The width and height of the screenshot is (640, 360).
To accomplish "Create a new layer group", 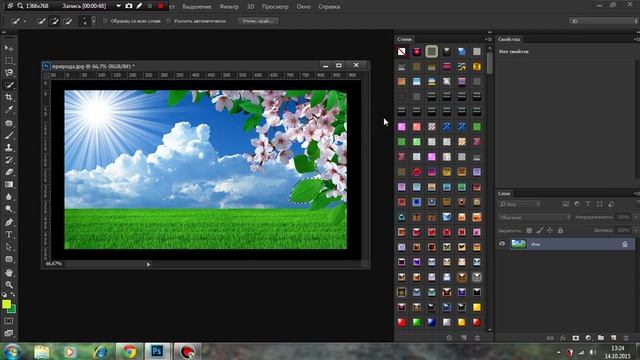I will (601, 338).
